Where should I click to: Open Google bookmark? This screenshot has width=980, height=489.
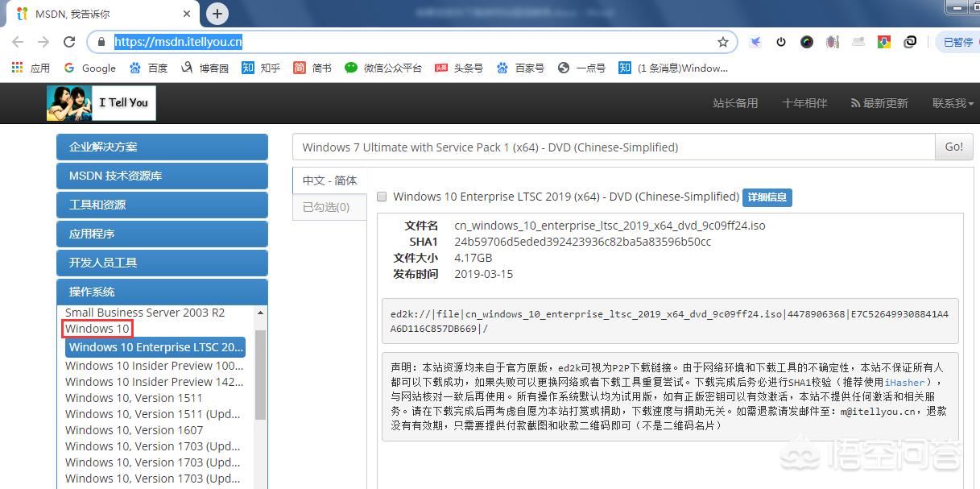pos(89,68)
